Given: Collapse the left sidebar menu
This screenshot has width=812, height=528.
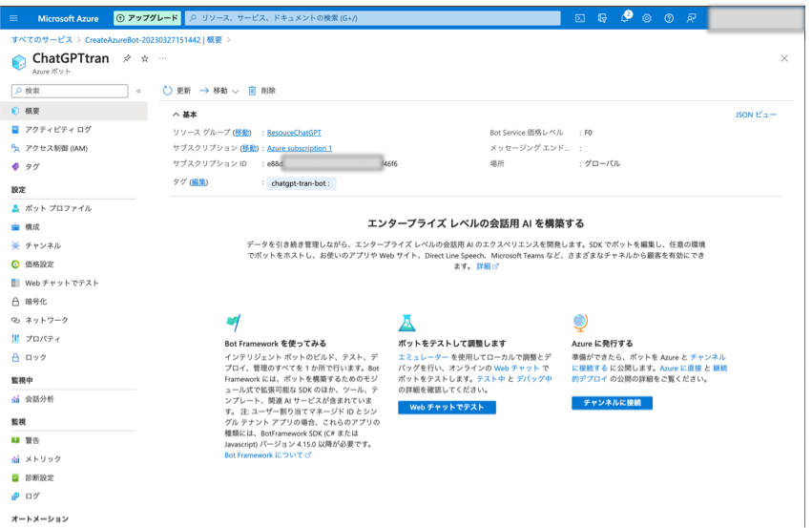Looking at the screenshot, I should [x=138, y=91].
